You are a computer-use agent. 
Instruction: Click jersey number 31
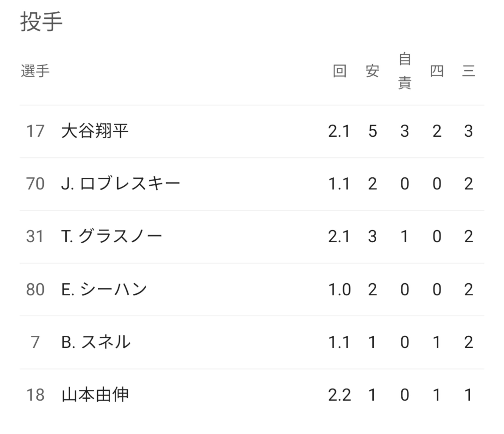[35, 236]
